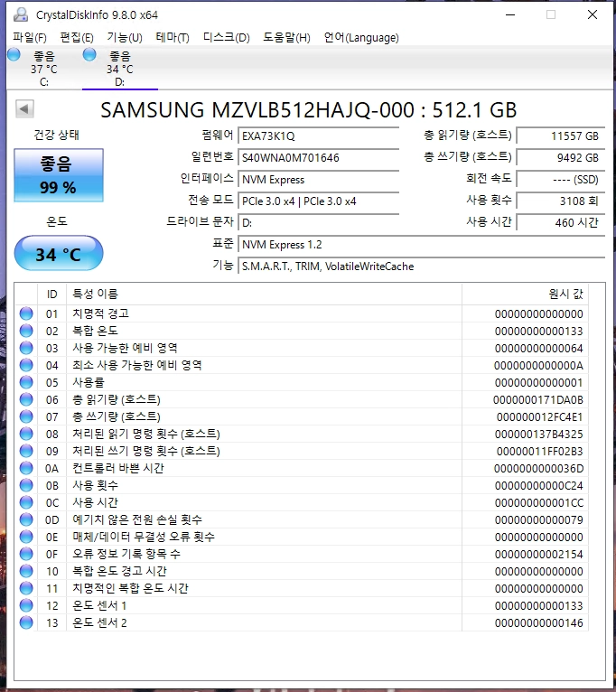Click the rotation rate value ---- (SSD)
The height and width of the screenshot is (692, 616).
click(560, 180)
